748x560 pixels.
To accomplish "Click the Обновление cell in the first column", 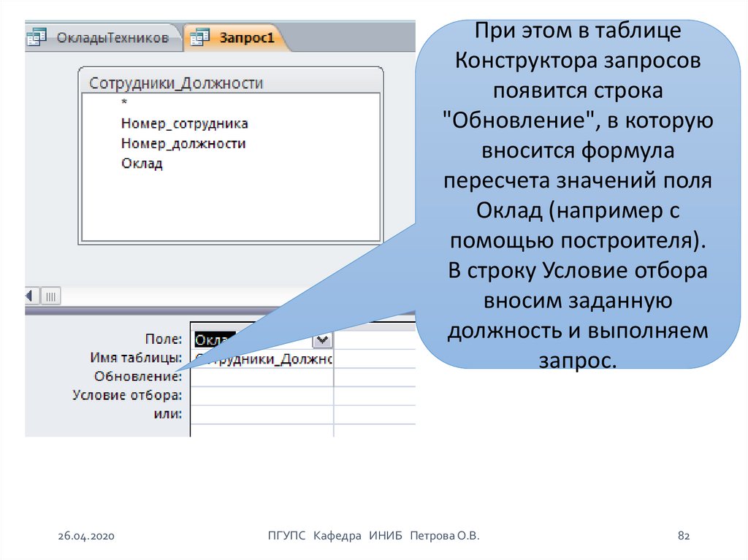I will pyautogui.click(x=261, y=377).
